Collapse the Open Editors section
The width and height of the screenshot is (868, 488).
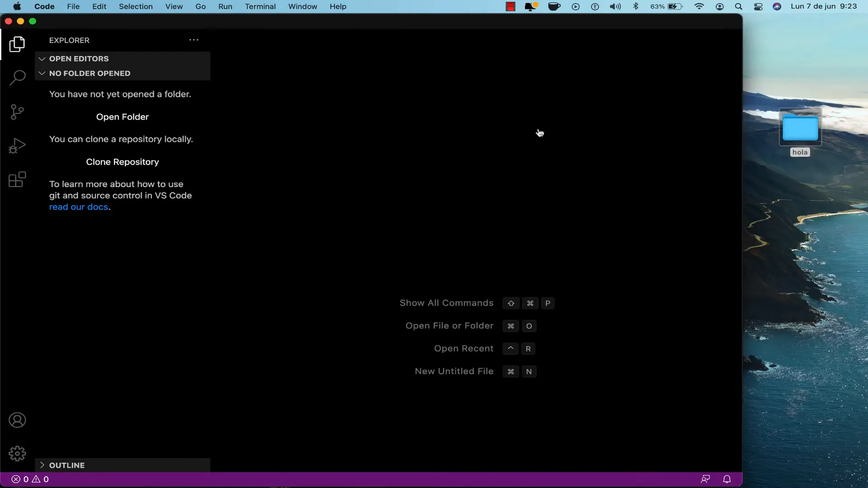tap(123, 59)
